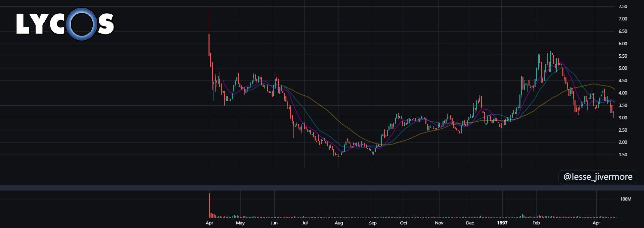Viewport: 644px width, 228px height.
Task: Select the May label on time axis
Action: (240, 223)
